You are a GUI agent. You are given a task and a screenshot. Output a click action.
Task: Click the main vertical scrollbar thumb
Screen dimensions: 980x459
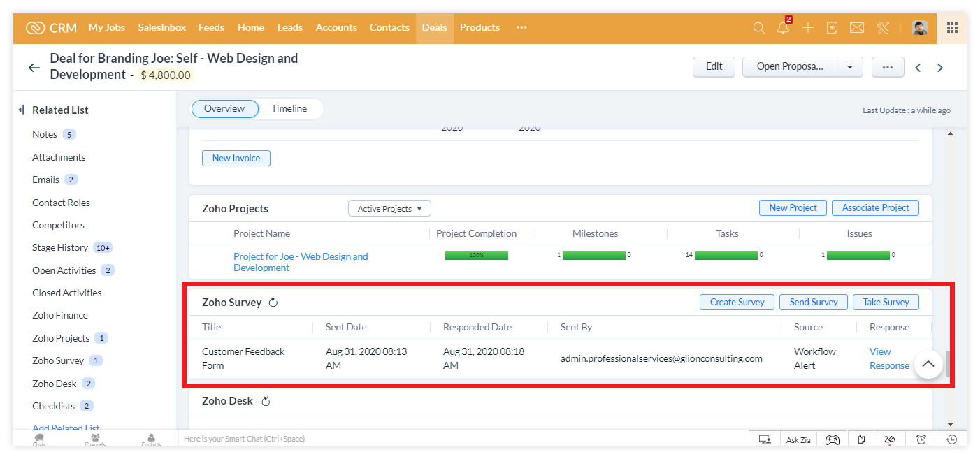click(949, 364)
